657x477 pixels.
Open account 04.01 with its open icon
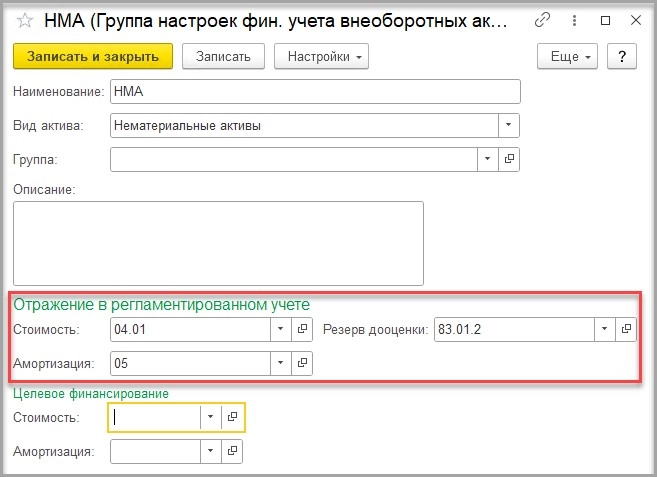[x=302, y=329]
